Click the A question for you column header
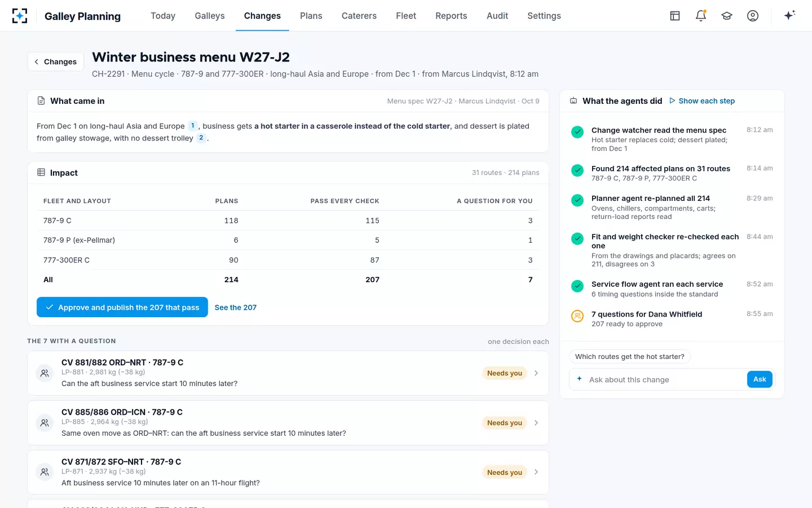 (x=495, y=201)
